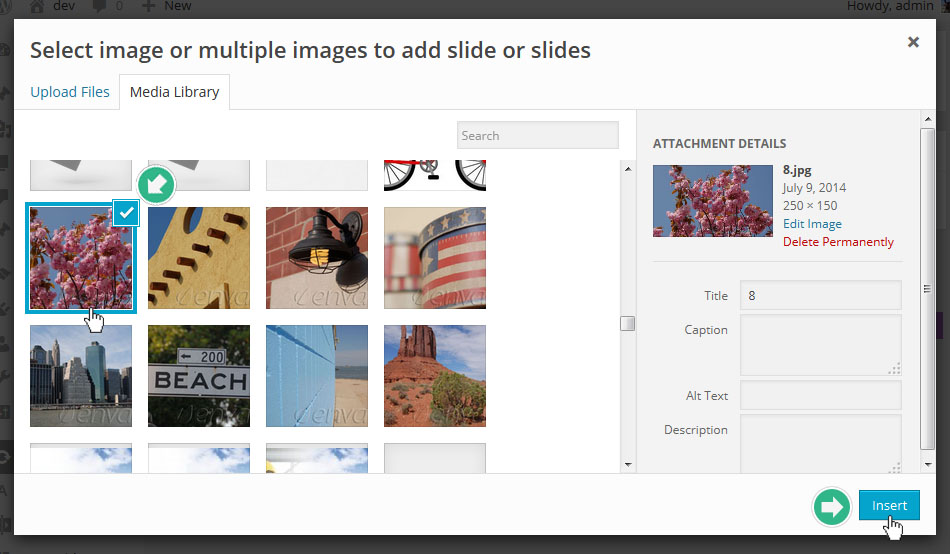950x554 pixels.
Task: Pick the wall lantern on brick thumbnail
Action: point(317,258)
